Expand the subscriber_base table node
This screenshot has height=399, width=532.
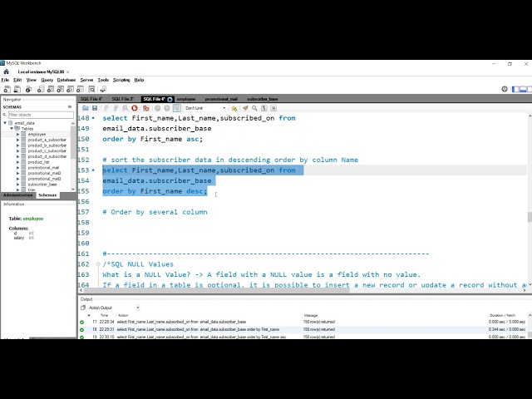click(x=18, y=185)
